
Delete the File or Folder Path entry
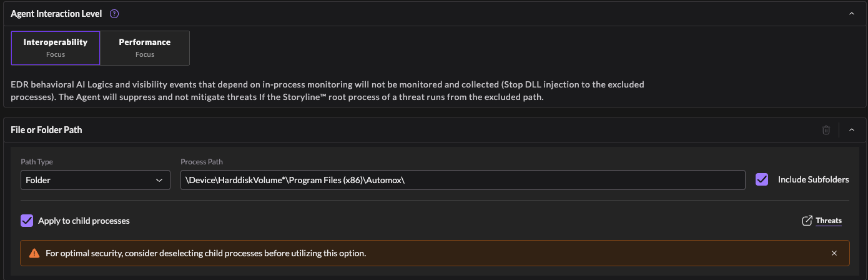tap(826, 130)
